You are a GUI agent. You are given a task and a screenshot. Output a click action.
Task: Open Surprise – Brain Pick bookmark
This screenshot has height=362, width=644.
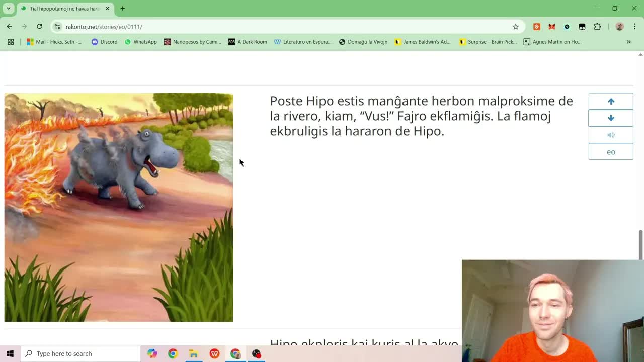(488, 42)
